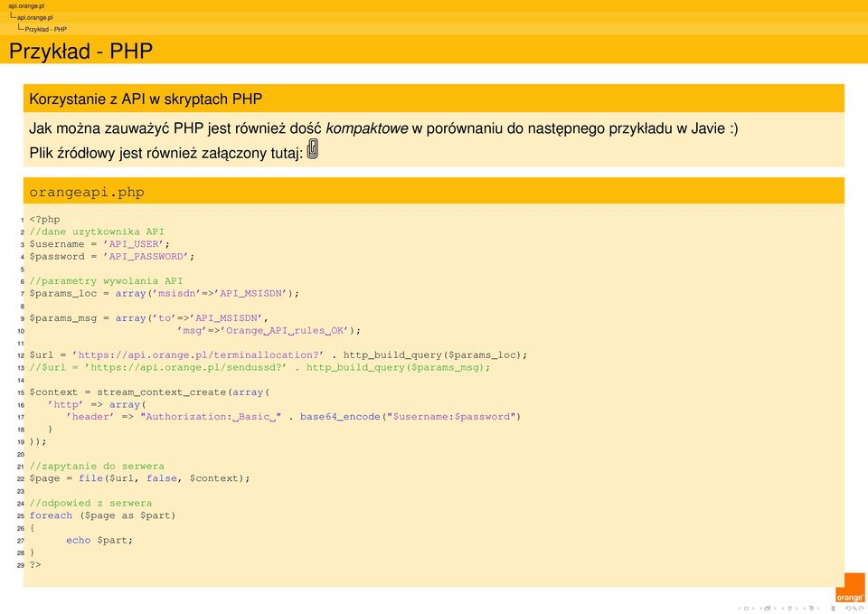The width and height of the screenshot is (868, 614).
Task: Click the 'file' function call on line 22
Action: coord(90,478)
